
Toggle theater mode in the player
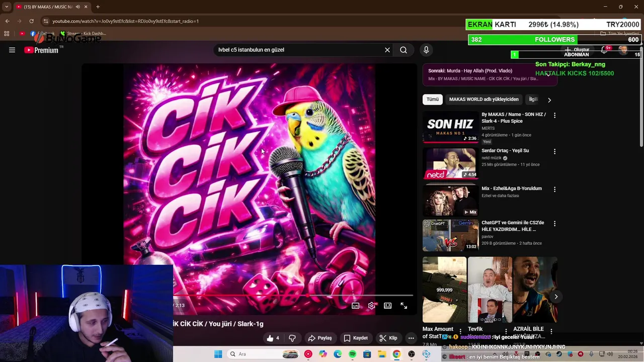(387, 306)
